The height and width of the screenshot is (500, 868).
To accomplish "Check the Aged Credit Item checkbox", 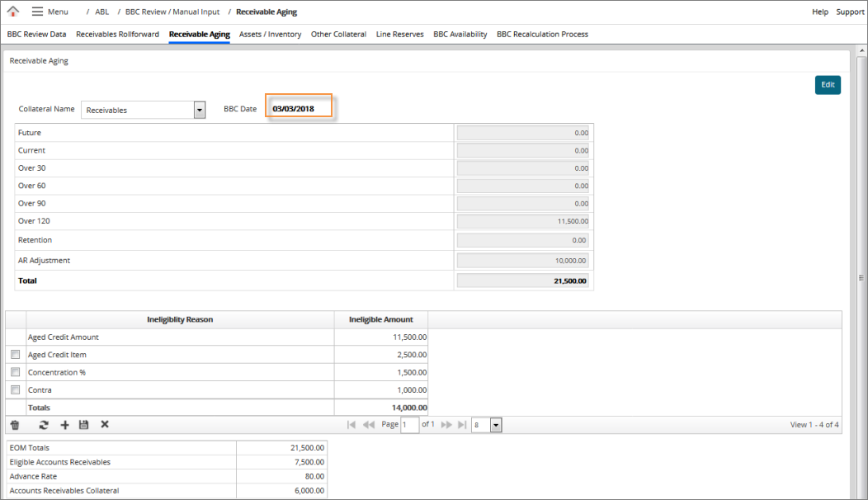I will (x=15, y=355).
